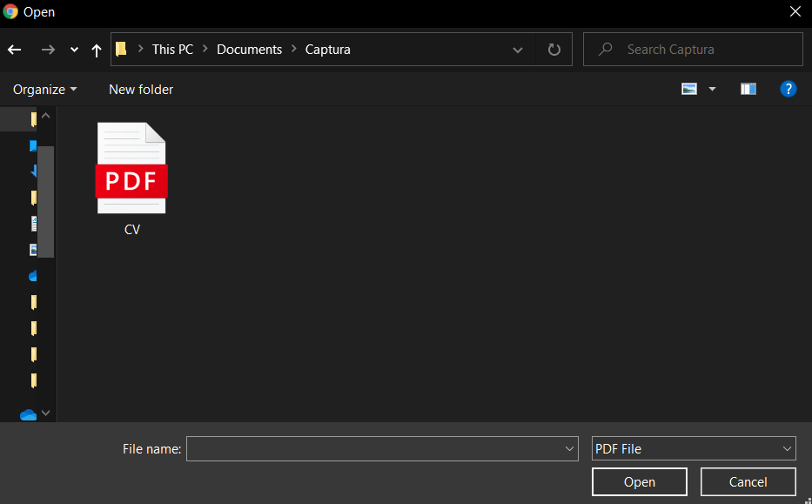Image resolution: width=812 pixels, height=504 pixels.
Task: Click the Chrome icon in title bar
Action: pos(10,11)
